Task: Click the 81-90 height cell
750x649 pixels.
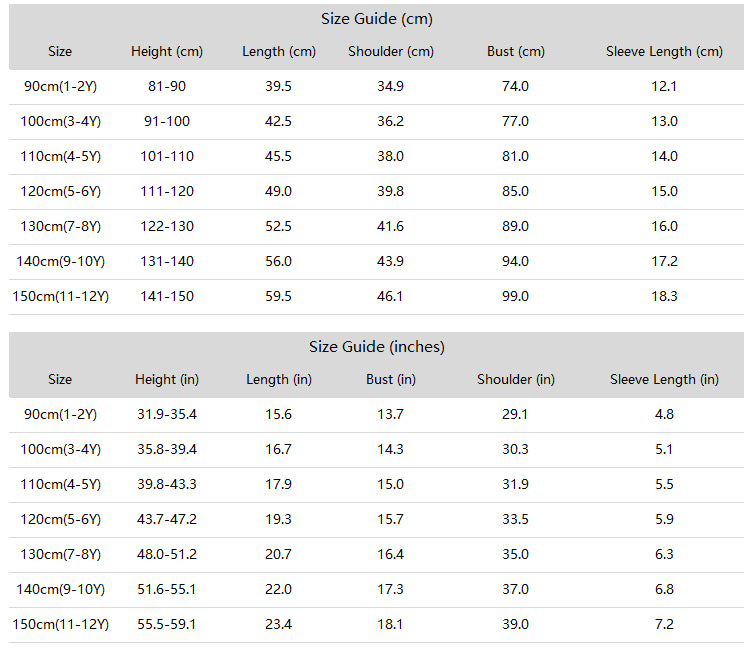Action: pyautogui.click(x=167, y=87)
